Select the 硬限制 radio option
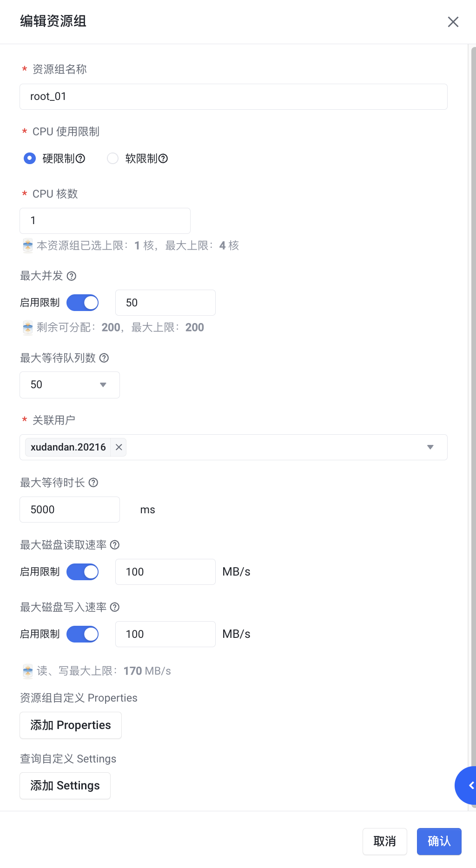The height and width of the screenshot is (868, 476). [30, 159]
